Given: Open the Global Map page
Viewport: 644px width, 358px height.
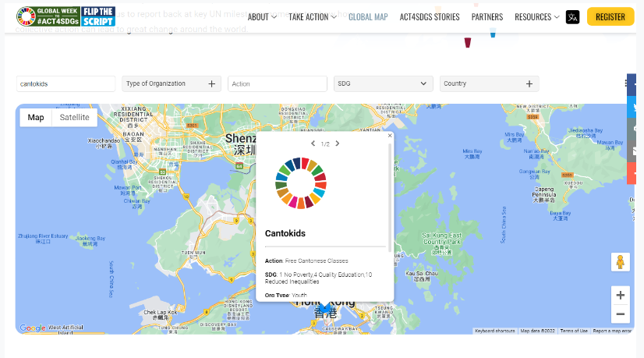Looking at the screenshot, I should click(368, 17).
